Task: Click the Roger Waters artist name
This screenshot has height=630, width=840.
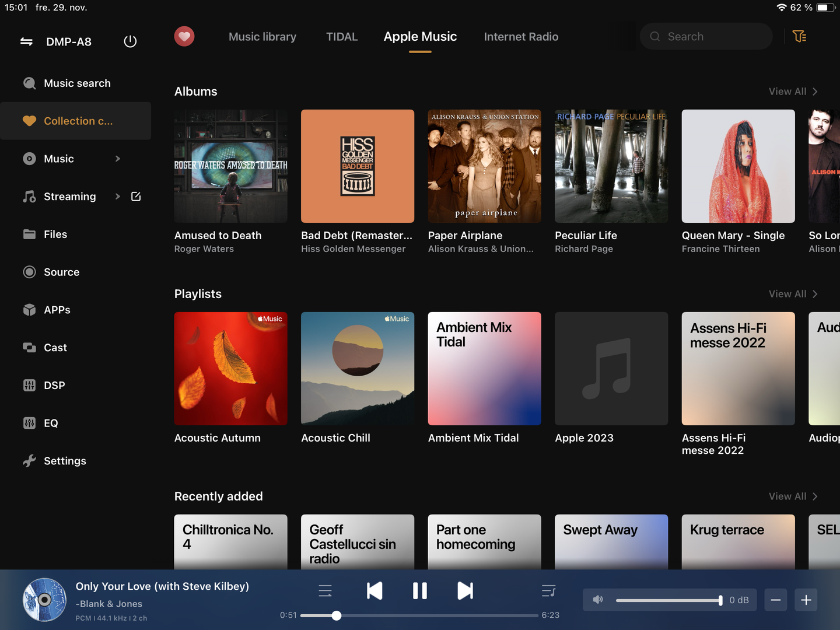Action: [x=204, y=249]
